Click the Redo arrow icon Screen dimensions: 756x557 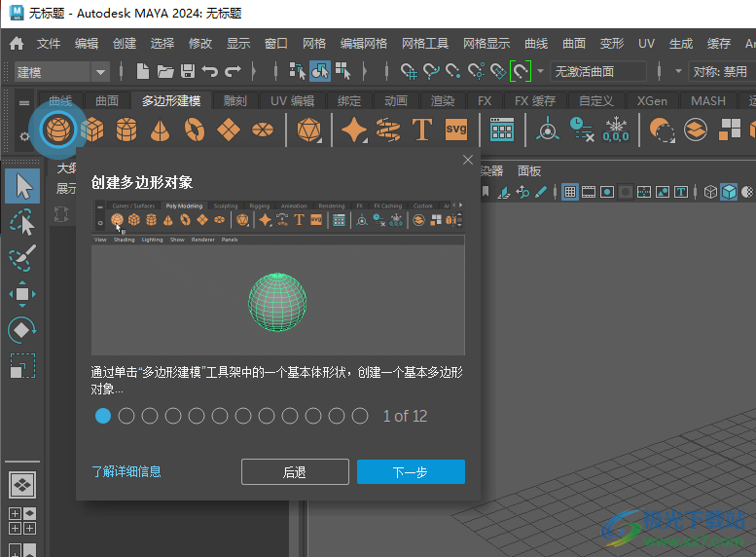click(x=233, y=71)
